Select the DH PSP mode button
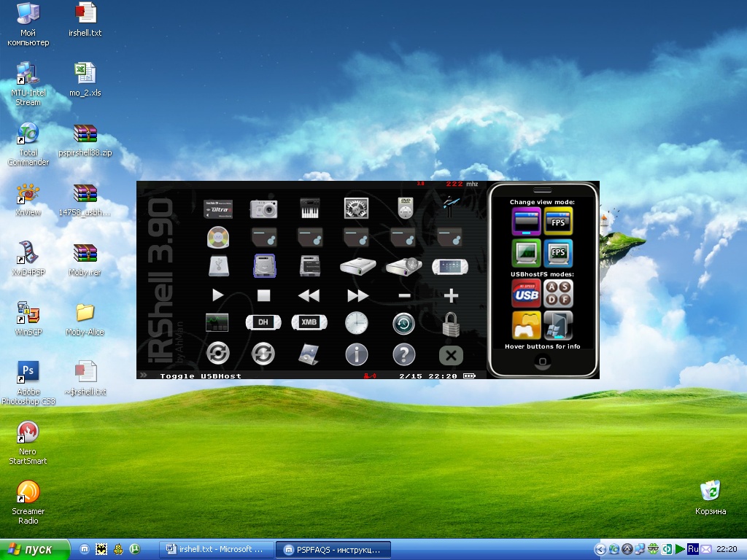 pos(263,322)
